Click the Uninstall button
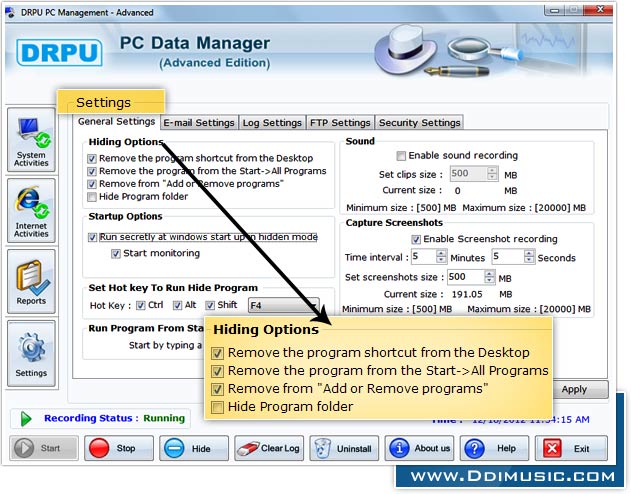The image size is (631, 494). click(344, 448)
